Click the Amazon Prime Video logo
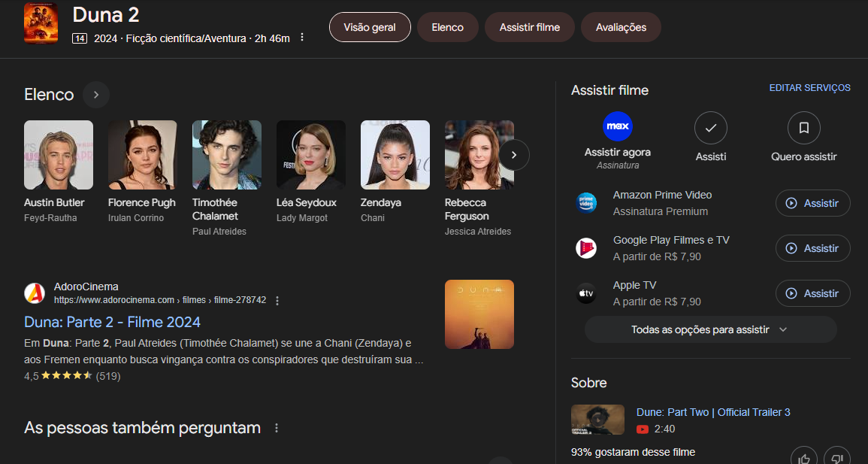The width and height of the screenshot is (868, 464). click(586, 203)
